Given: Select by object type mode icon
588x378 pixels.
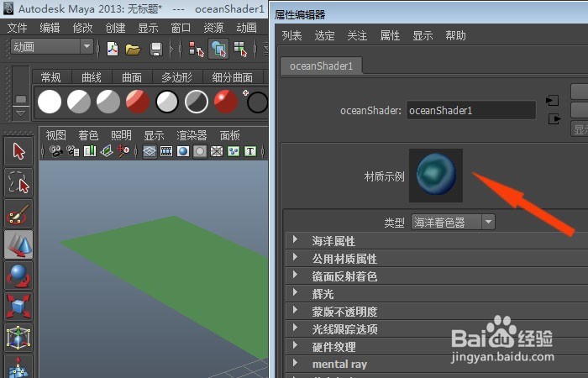Looking at the screenshot, I should coord(218,49).
